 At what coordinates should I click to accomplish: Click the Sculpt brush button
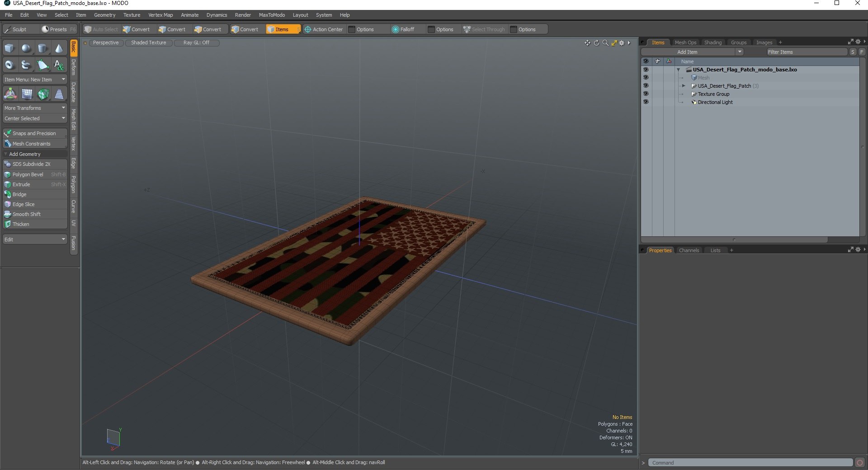pyautogui.click(x=19, y=29)
